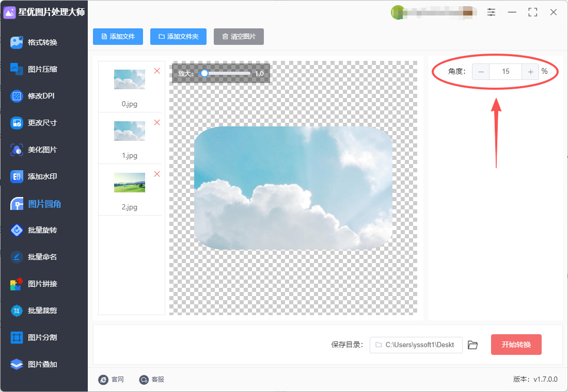The height and width of the screenshot is (392, 568).
Task: Open the 图片叠加 image overlay tool
Action: point(34,364)
